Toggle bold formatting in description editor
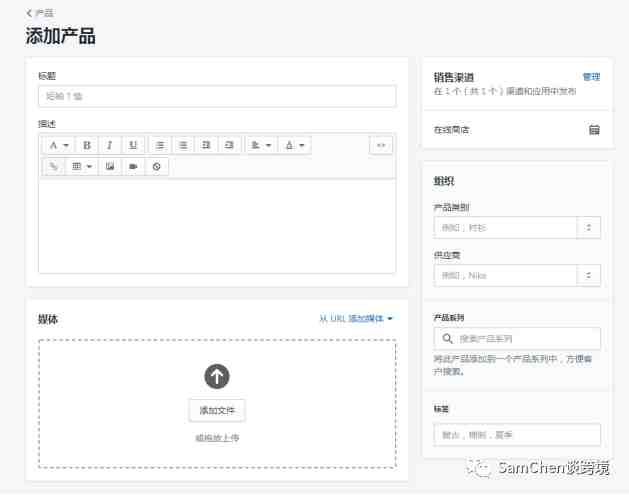This screenshot has width=629, height=495. click(x=87, y=145)
